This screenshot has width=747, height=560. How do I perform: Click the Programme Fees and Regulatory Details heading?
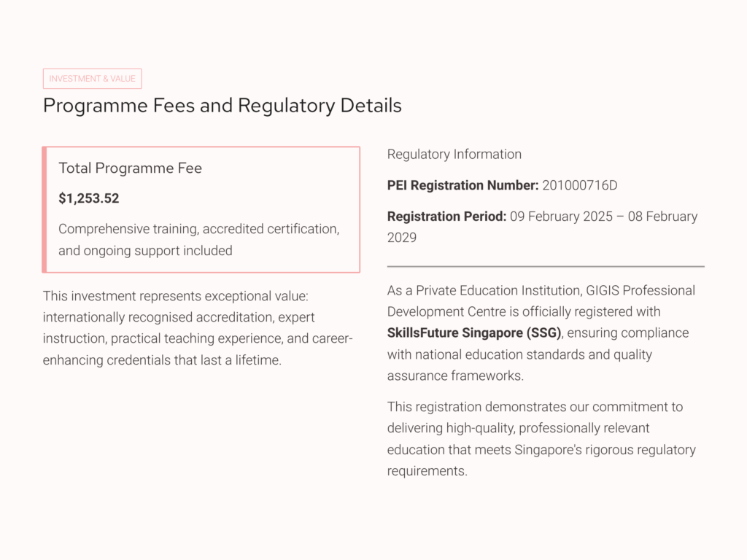(x=222, y=105)
